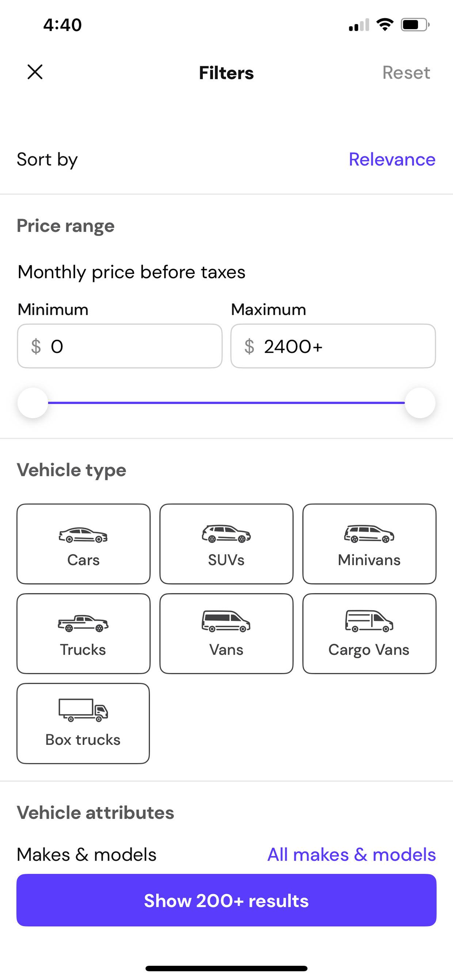Close the Filters screen with X icon
Image resolution: width=453 pixels, height=980 pixels.
pos(35,72)
